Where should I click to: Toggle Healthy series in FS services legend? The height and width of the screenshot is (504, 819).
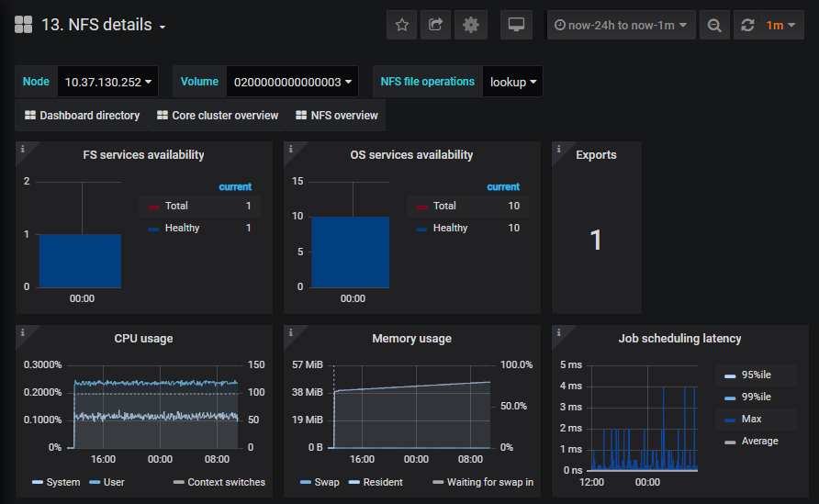tap(182, 228)
